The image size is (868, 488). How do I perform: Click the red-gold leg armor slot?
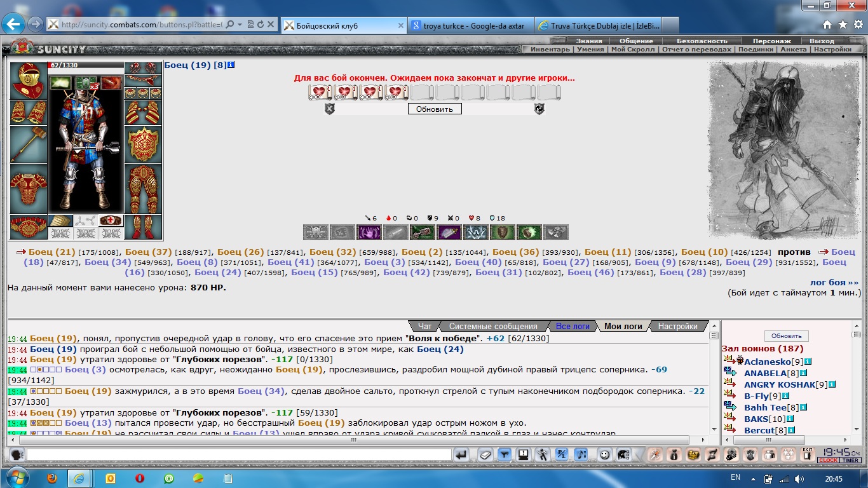point(143,189)
